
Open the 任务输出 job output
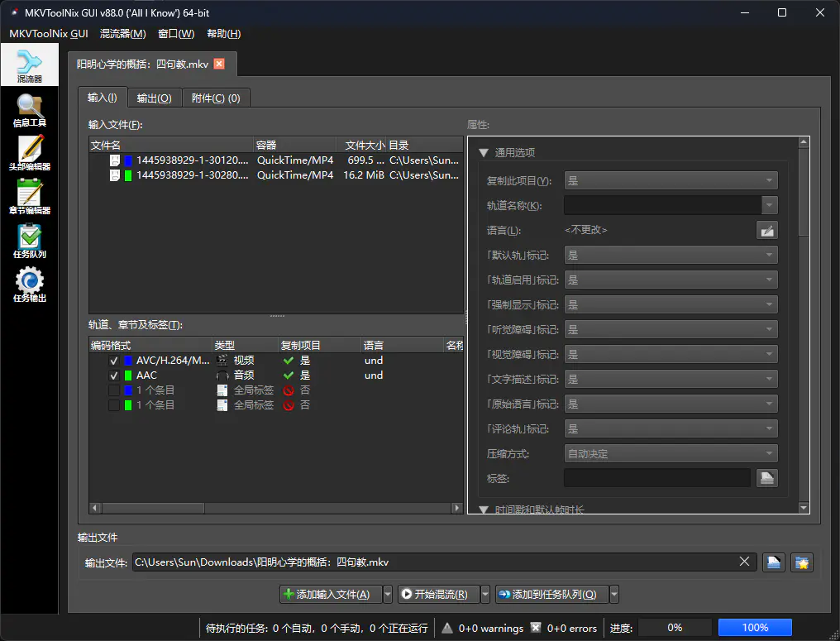[30, 285]
